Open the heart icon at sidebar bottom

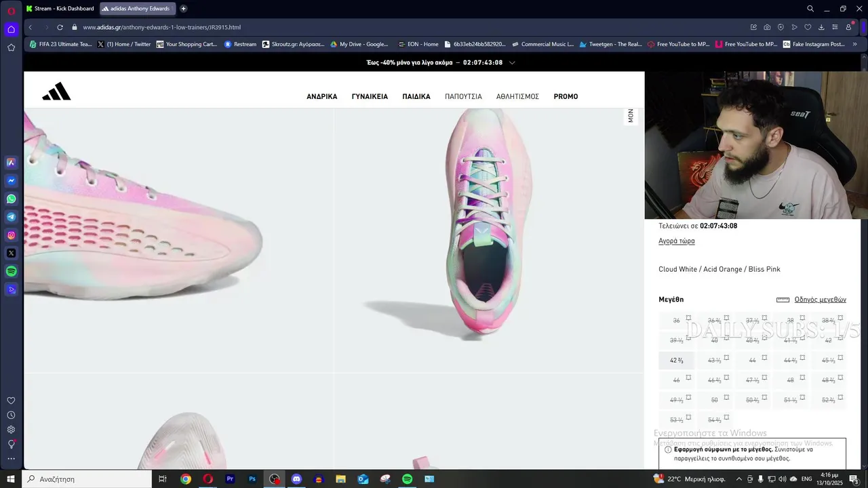(11, 401)
